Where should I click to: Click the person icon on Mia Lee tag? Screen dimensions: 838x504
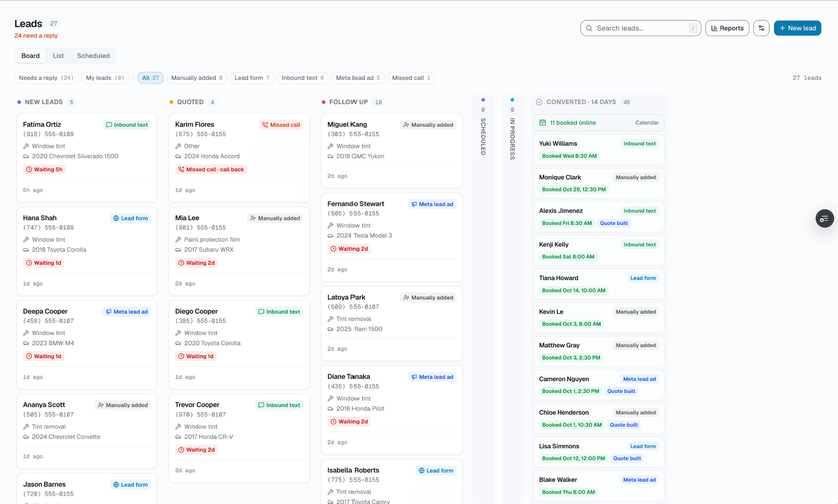[x=253, y=218]
